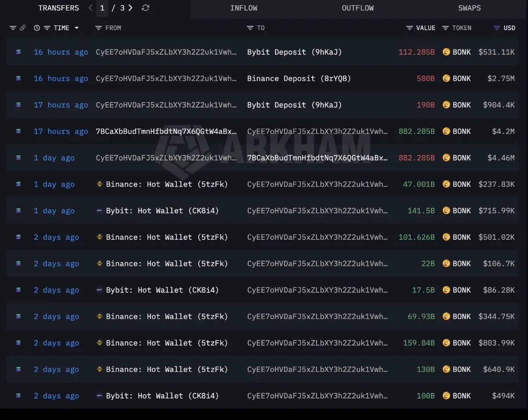Click the page number 1 field
The image size is (528, 420).
coord(102,8)
